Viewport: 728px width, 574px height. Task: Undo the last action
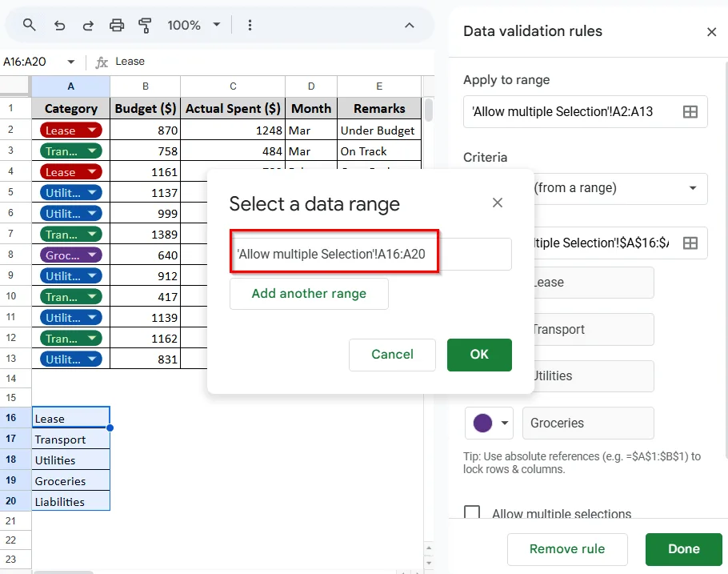(x=59, y=25)
